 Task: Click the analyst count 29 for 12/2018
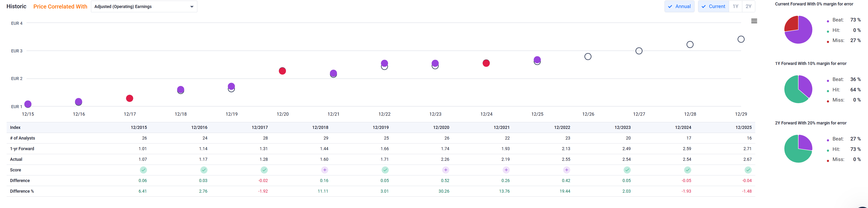tap(326, 138)
